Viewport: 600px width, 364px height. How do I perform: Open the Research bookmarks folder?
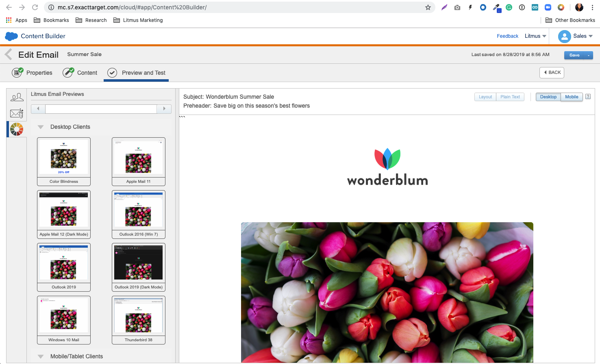(x=91, y=20)
